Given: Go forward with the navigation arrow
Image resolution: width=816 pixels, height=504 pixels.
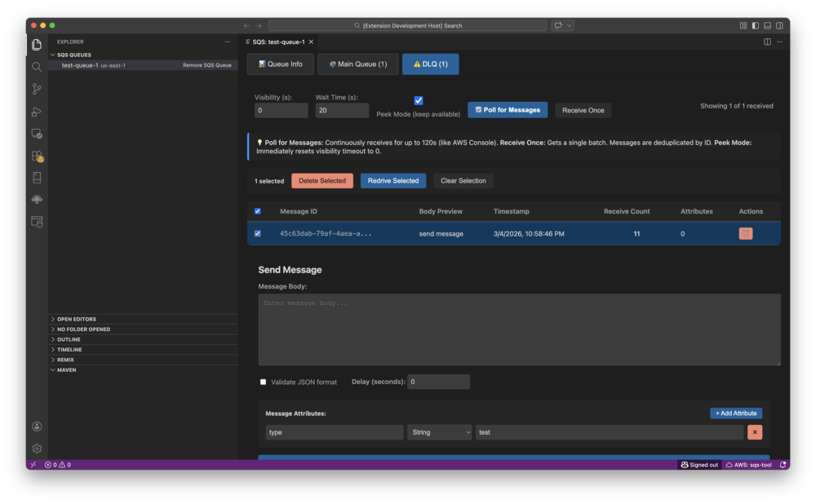Looking at the screenshot, I should coord(259,25).
